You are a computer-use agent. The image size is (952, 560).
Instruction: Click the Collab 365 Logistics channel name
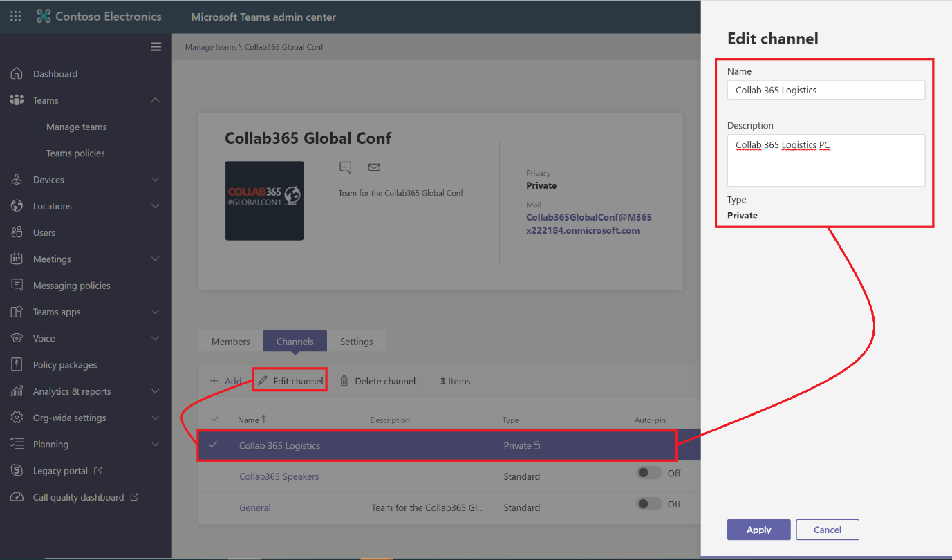coord(279,445)
